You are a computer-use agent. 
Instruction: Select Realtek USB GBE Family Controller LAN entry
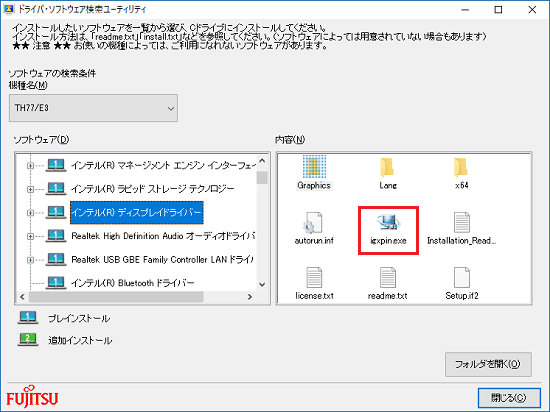pos(162,259)
